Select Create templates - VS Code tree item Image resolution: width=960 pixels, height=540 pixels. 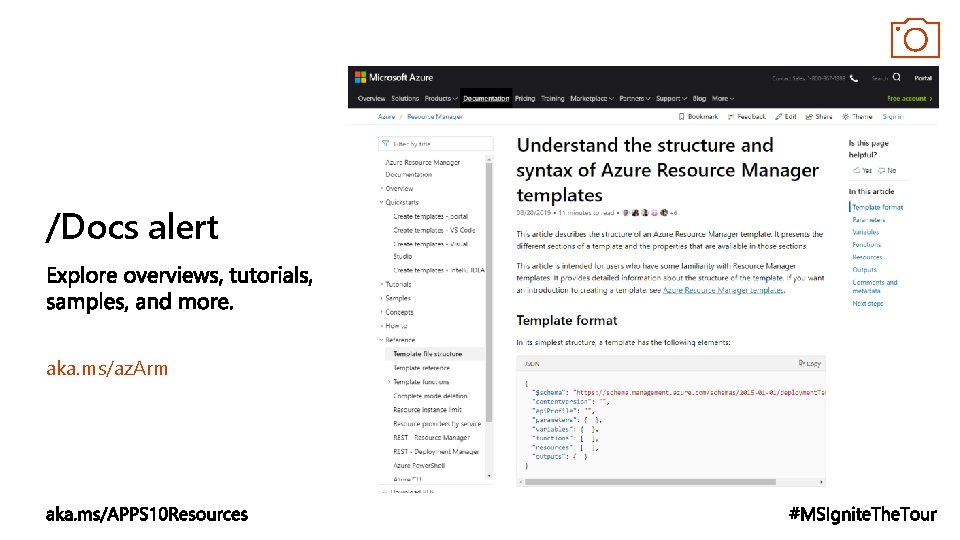(434, 230)
